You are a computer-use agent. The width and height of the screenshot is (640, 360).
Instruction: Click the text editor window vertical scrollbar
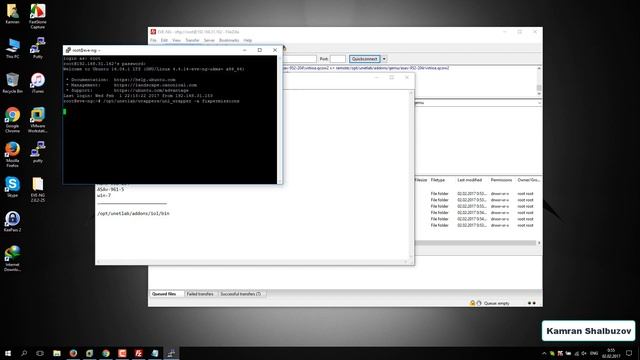(411, 174)
